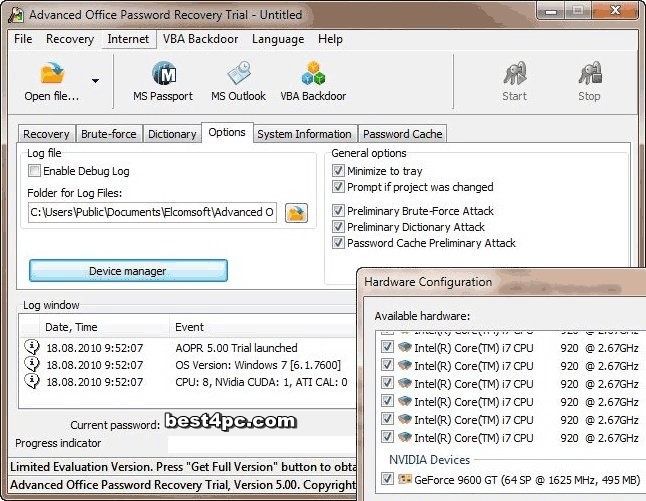Click the GeForce 9600 GT device icon

405,479
